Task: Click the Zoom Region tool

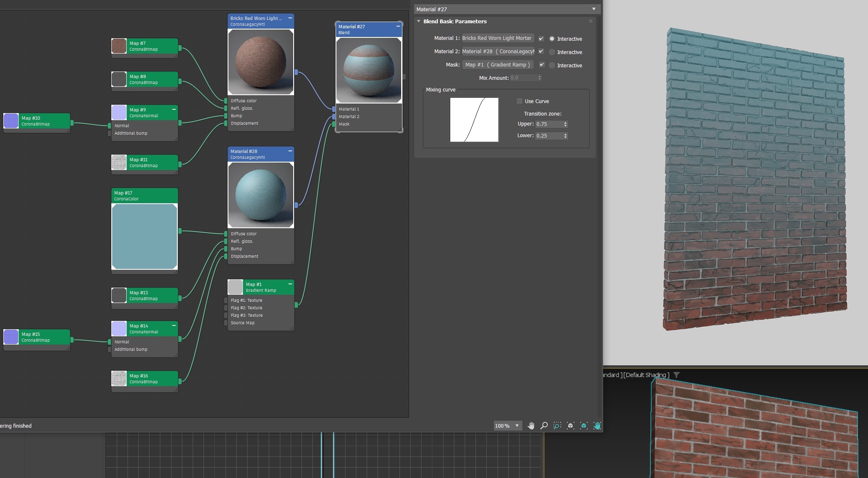Action: pos(557,426)
